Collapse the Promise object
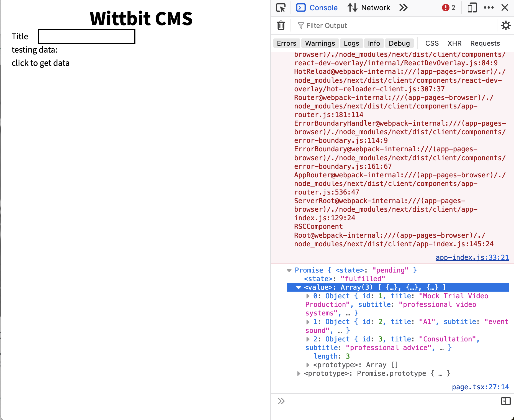Viewport: 514px width, 420px height. click(289, 270)
